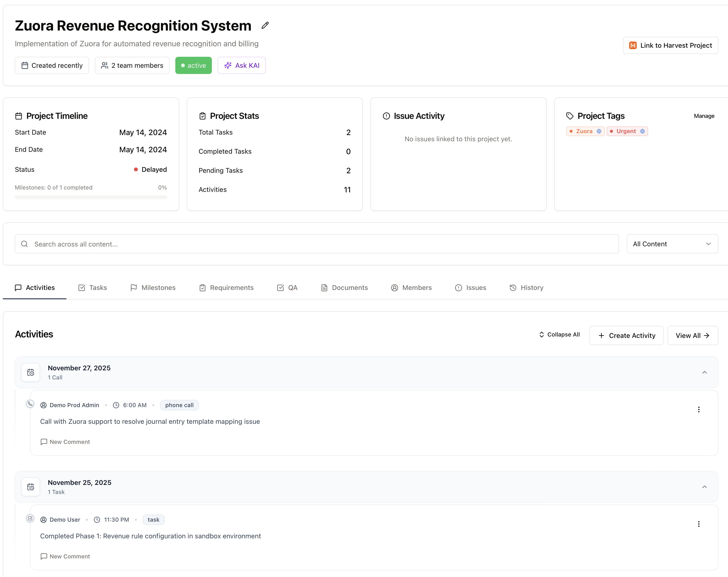The height and width of the screenshot is (577, 728).
Task: Open three-dot menu for task activity
Action: [699, 524]
